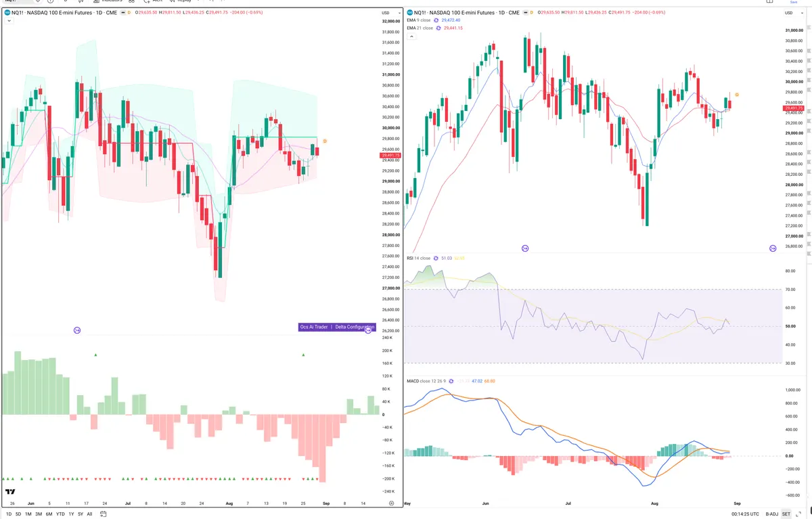This screenshot has width=812, height=519.
Task: Click the purple marker near Delta Configuration label
Action: (x=368, y=330)
